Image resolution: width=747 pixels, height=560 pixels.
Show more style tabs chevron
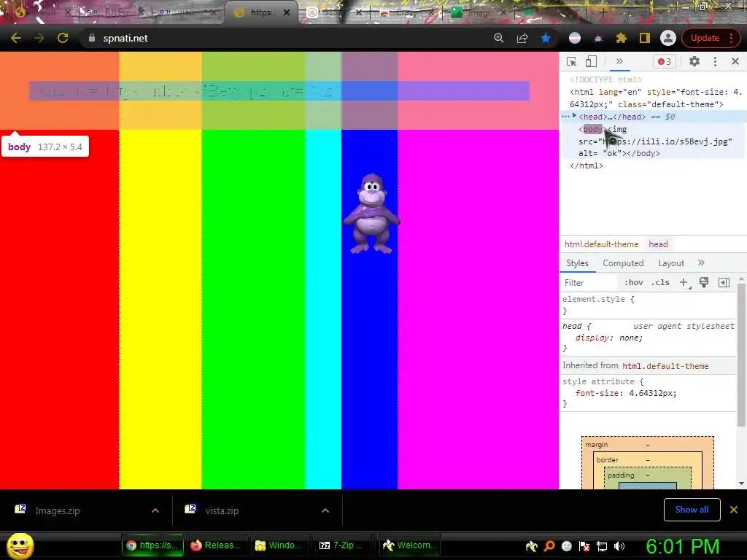(701, 262)
